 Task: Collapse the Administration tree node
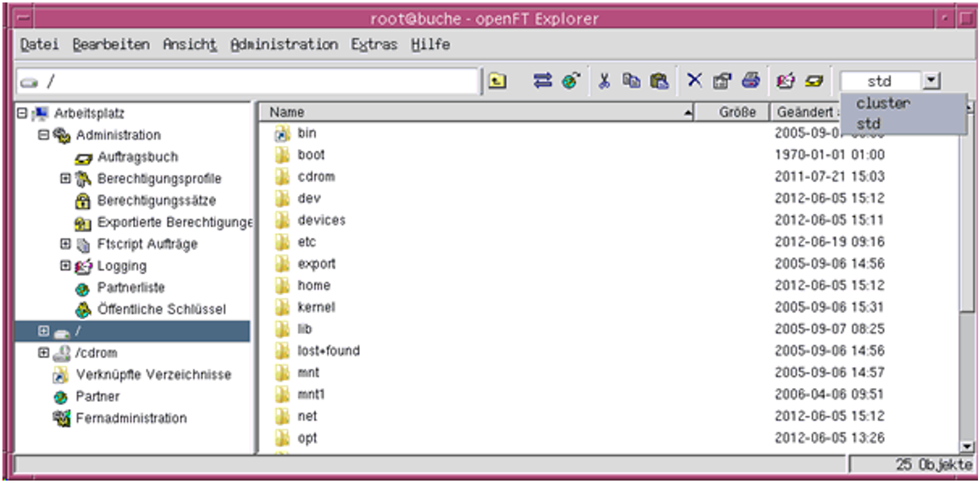pyautogui.click(x=43, y=135)
